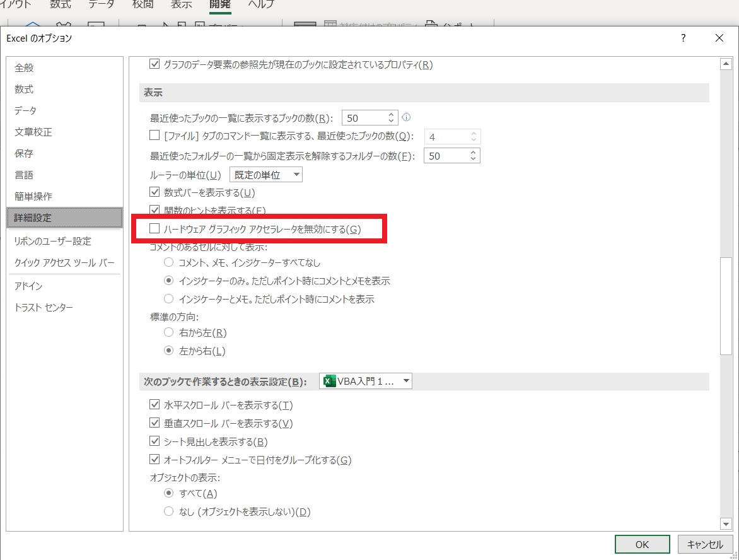Click the キャンセル button
This screenshot has width=739, height=560.
click(704, 544)
